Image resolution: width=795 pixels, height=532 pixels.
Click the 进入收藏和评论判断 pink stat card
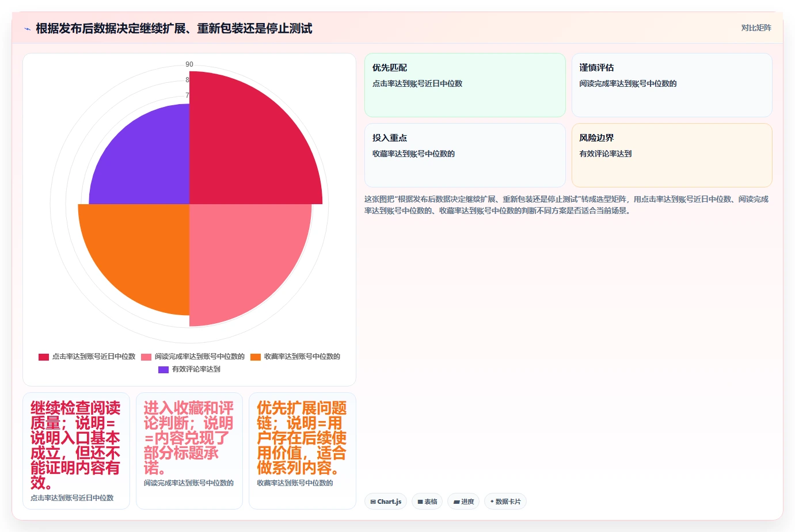pos(189,451)
